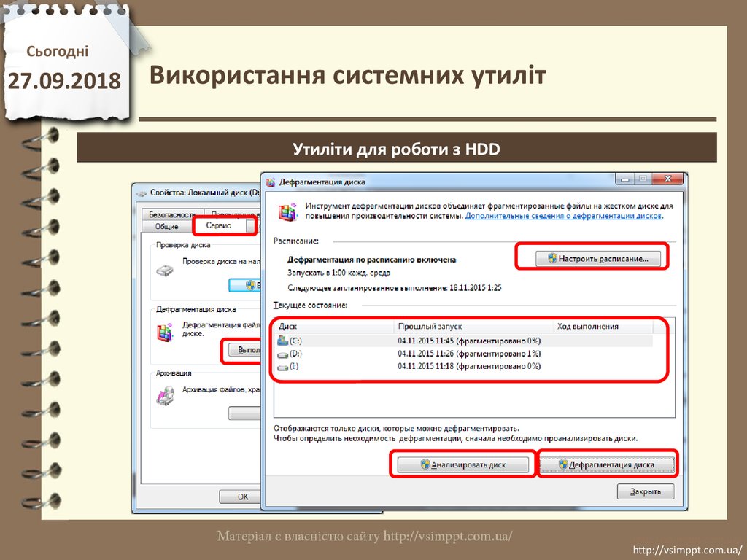Sort by Прошлый запуск column header

click(473, 327)
